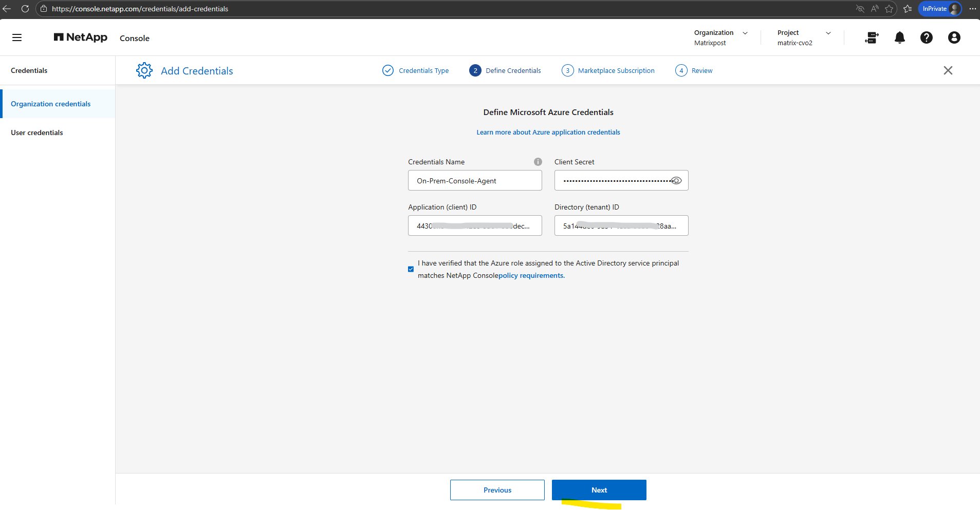
Task: Click the Next button
Action: [599, 490]
